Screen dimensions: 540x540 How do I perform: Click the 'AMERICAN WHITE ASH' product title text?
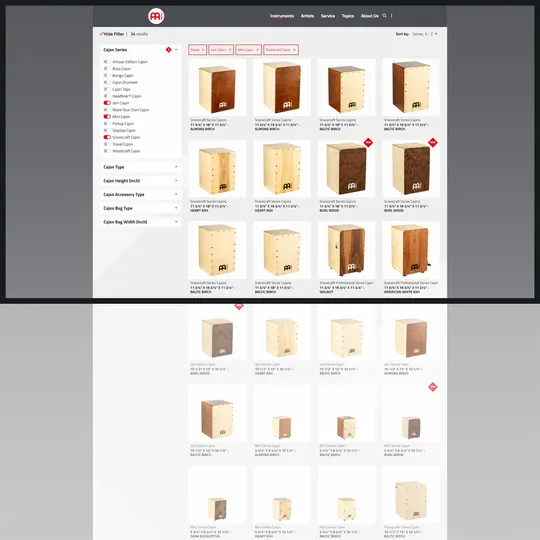click(x=402, y=292)
